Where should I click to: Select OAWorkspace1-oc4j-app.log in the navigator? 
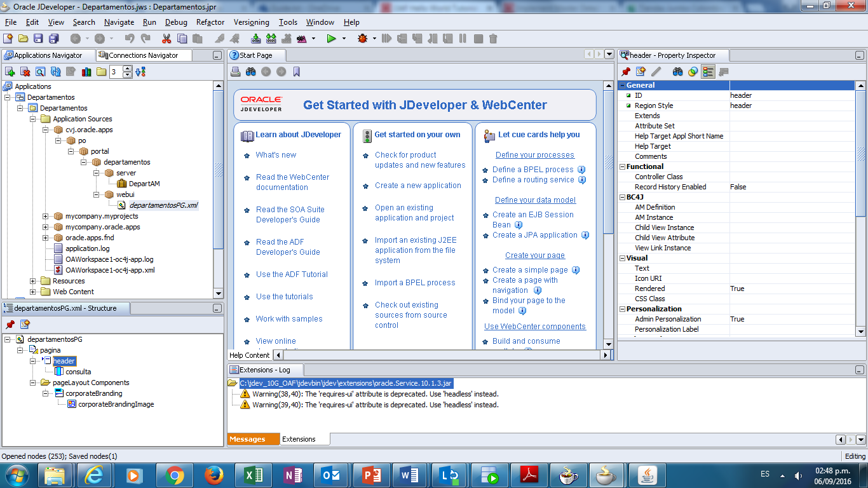tap(109, 259)
